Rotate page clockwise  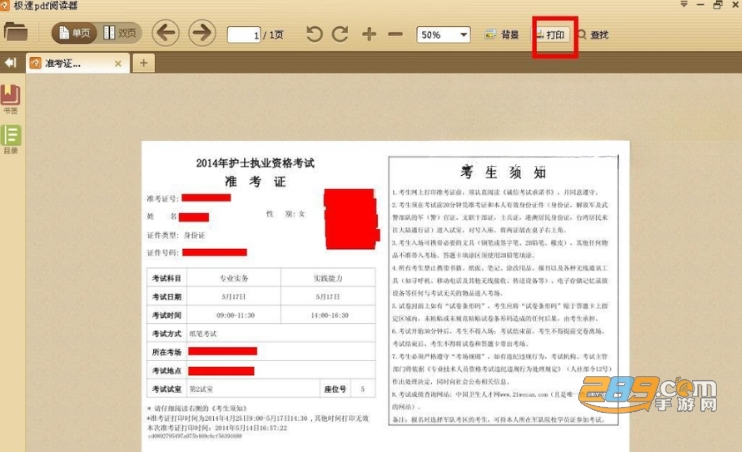[x=340, y=34]
